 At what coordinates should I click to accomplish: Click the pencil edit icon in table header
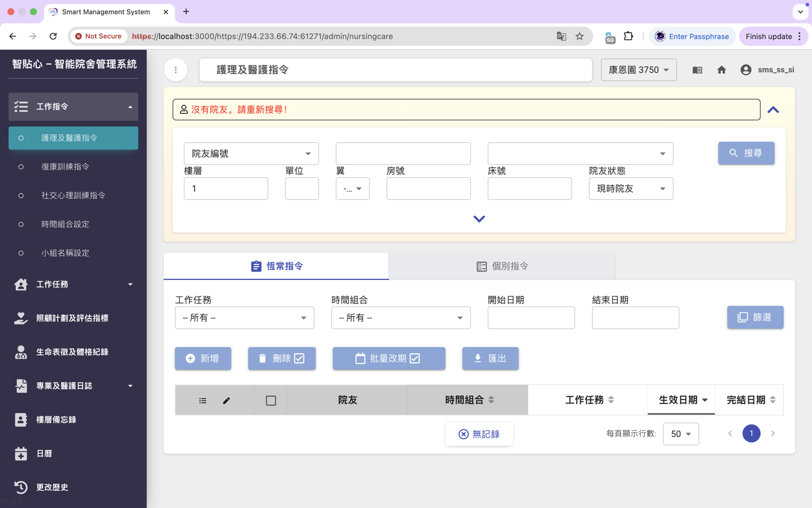[x=226, y=401]
